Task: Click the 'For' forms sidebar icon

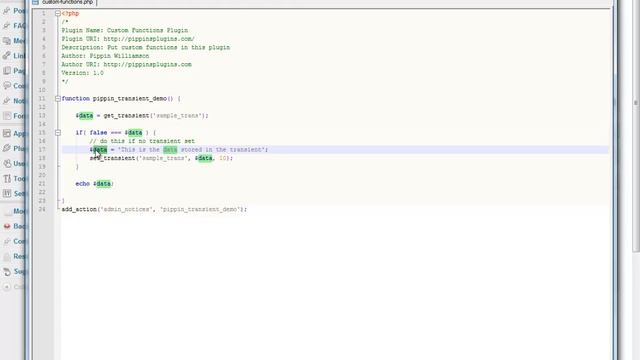Action: 7,116
